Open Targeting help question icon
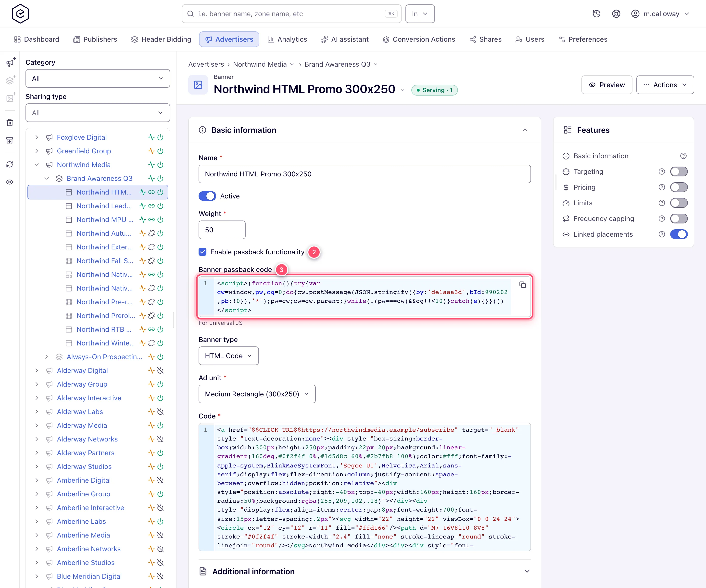Screen dimensions: 706x588 [662, 172]
